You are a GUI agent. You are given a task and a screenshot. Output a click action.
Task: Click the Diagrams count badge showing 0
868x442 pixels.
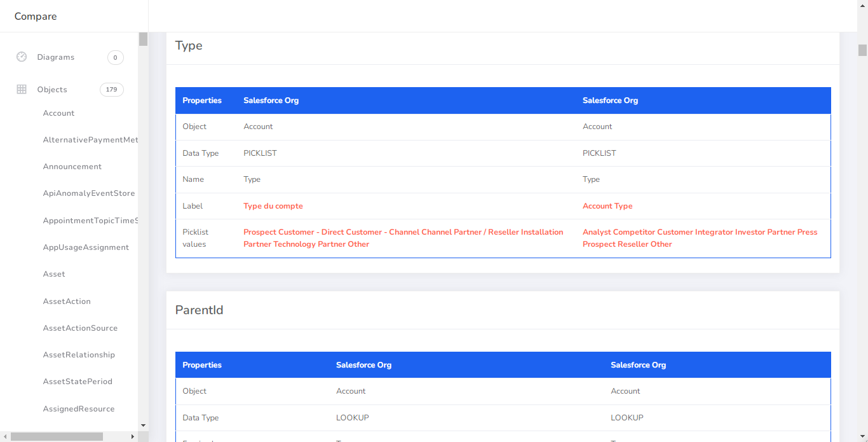[x=115, y=57]
